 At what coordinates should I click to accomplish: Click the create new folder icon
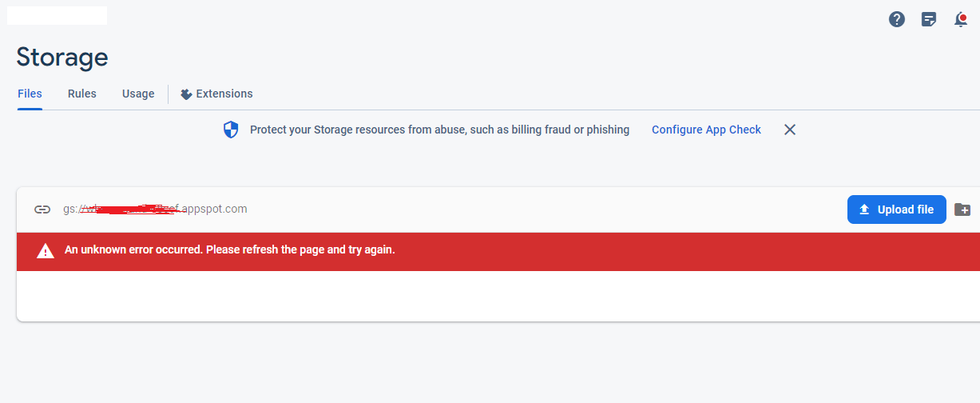pos(962,209)
